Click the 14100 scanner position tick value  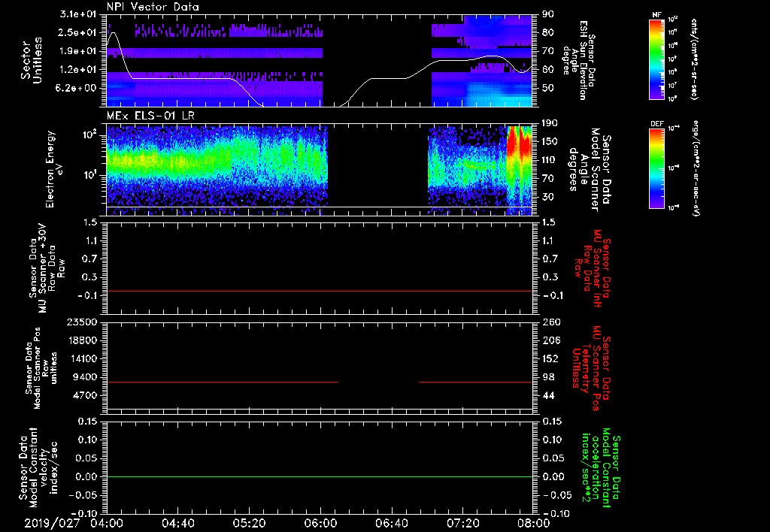click(x=82, y=358)
